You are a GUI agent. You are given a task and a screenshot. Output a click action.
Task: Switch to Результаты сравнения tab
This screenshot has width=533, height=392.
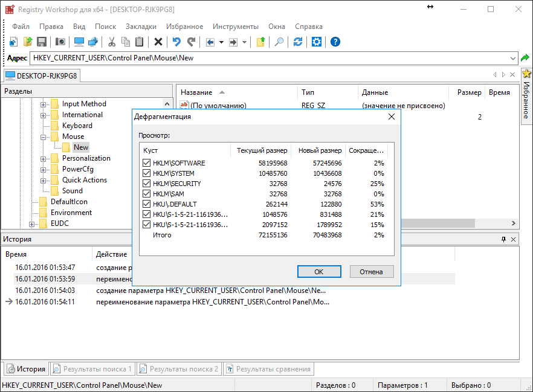268,369
